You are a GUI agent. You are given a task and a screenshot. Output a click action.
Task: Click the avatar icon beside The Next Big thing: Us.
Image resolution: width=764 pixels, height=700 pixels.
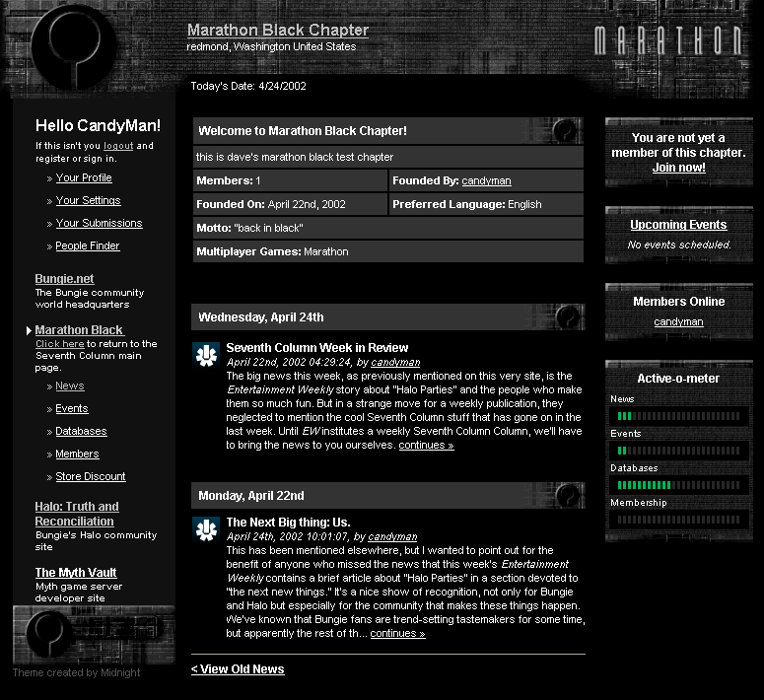[x=206, y=528]
